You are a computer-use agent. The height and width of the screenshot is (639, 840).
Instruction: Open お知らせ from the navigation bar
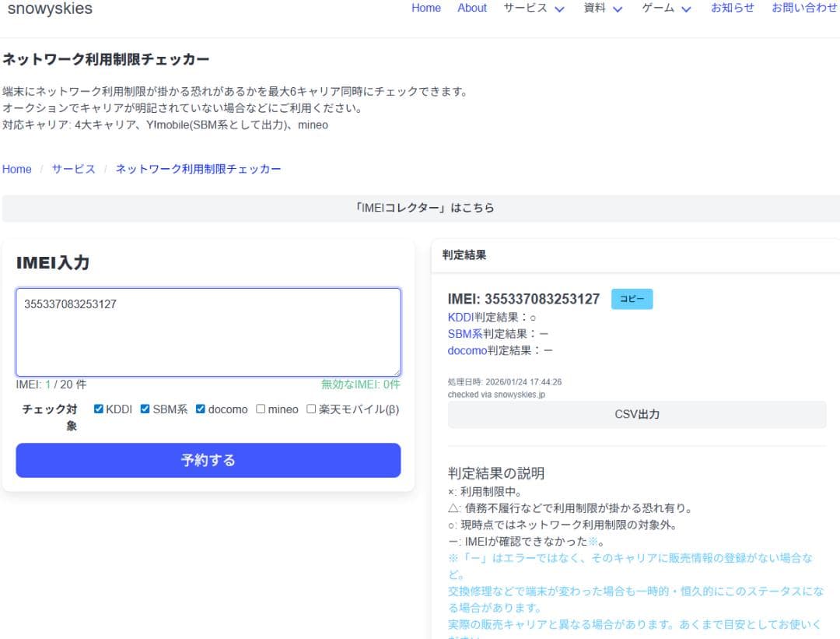(732, 9)
